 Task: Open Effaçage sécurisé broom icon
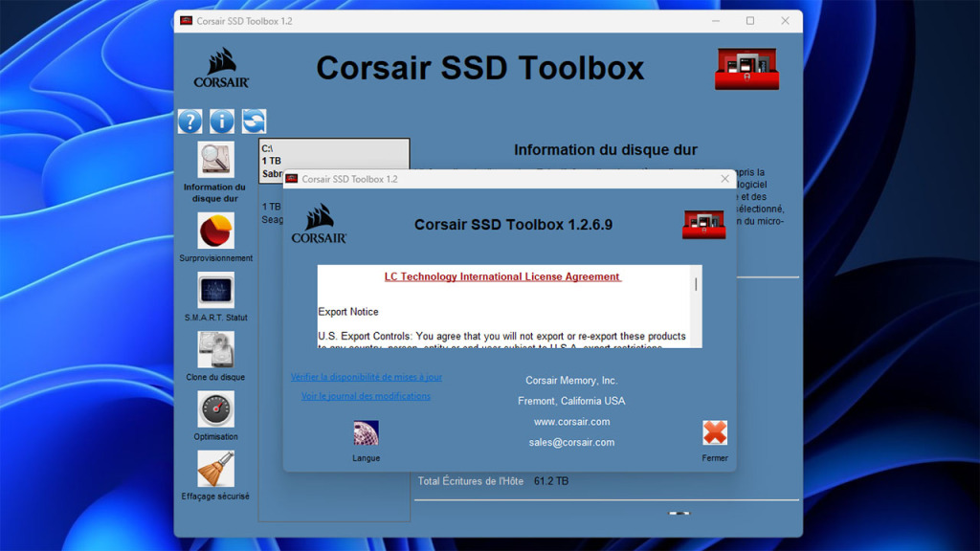click(x=215, y=469)
